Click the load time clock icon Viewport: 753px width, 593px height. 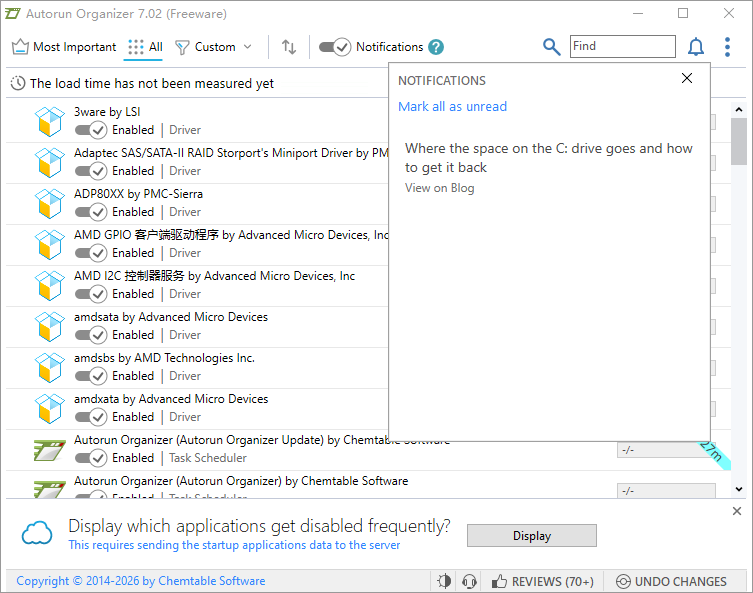click(x=18, y=83)
